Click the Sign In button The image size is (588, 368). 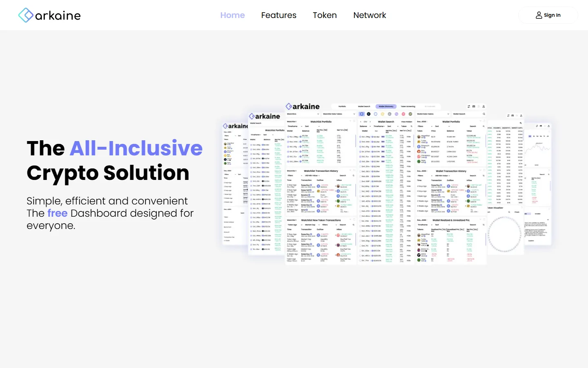(x=548, y=15)
